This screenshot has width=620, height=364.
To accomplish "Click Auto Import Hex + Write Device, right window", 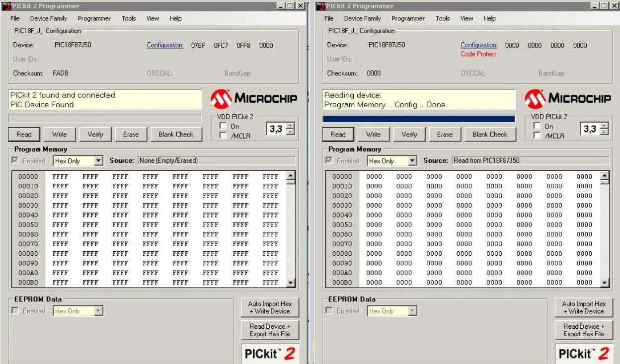I will 584,307.
